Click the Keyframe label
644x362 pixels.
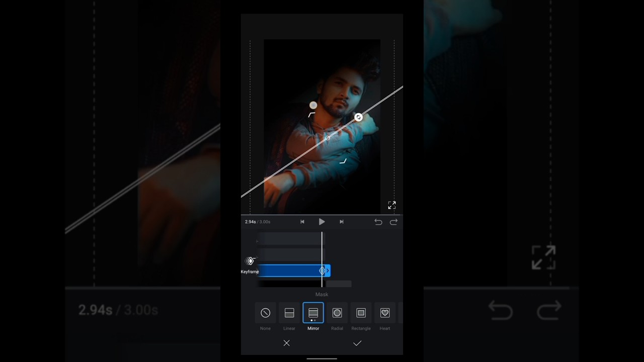[x=250, y=272]
